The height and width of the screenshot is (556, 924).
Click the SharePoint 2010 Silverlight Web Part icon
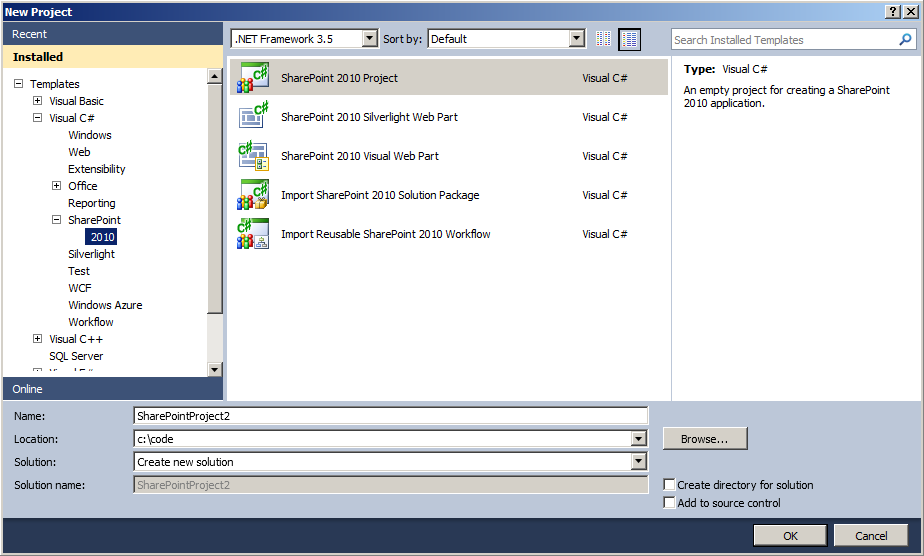[253, 117]
